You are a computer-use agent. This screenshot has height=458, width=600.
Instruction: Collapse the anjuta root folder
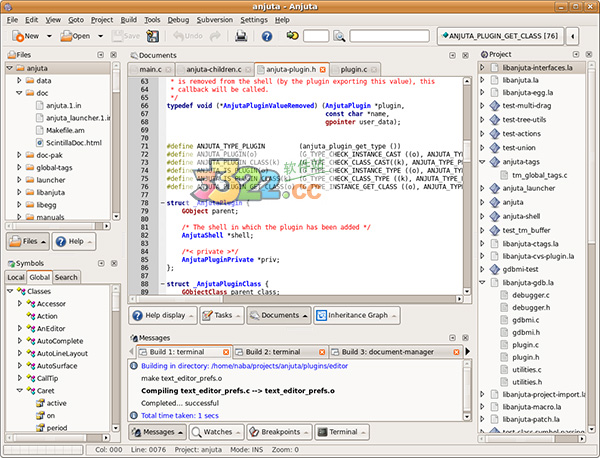click(x=10, y=68)
